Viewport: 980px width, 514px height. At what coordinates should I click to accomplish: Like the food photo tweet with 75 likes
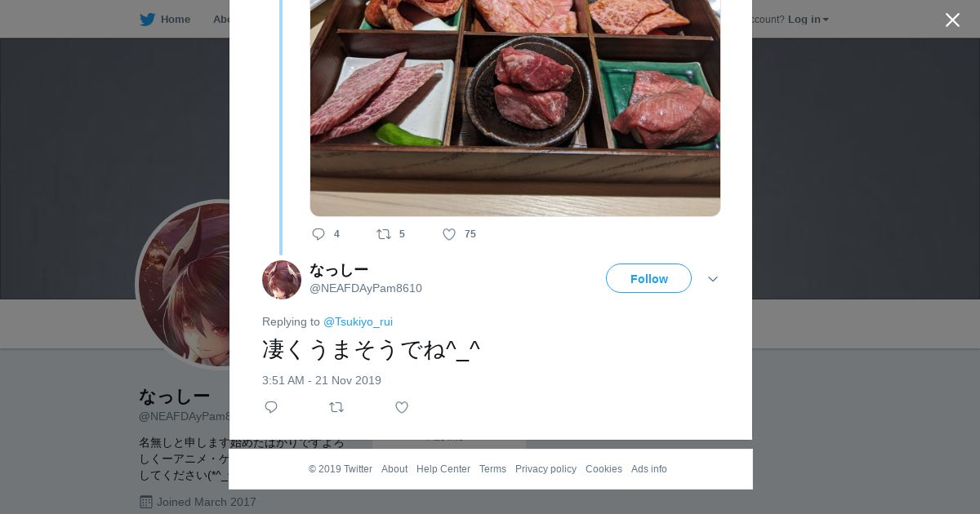(449, 234)
